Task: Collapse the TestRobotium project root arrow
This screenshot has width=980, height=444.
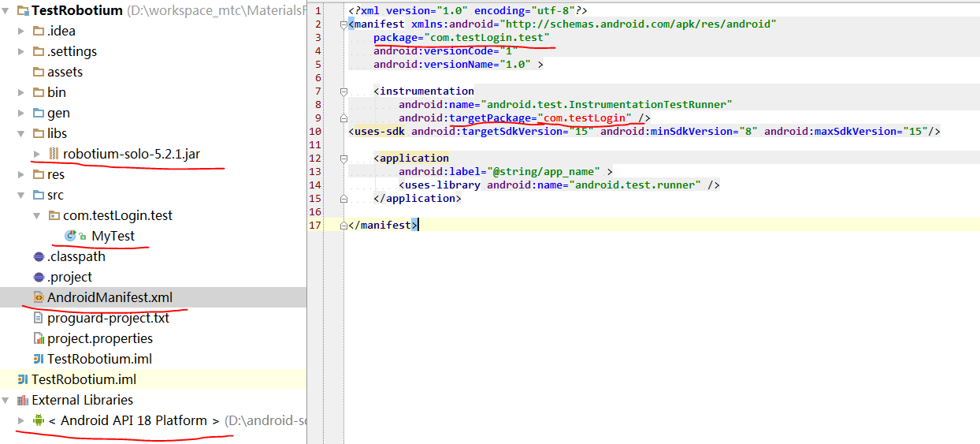Action: tap(5, 11)
